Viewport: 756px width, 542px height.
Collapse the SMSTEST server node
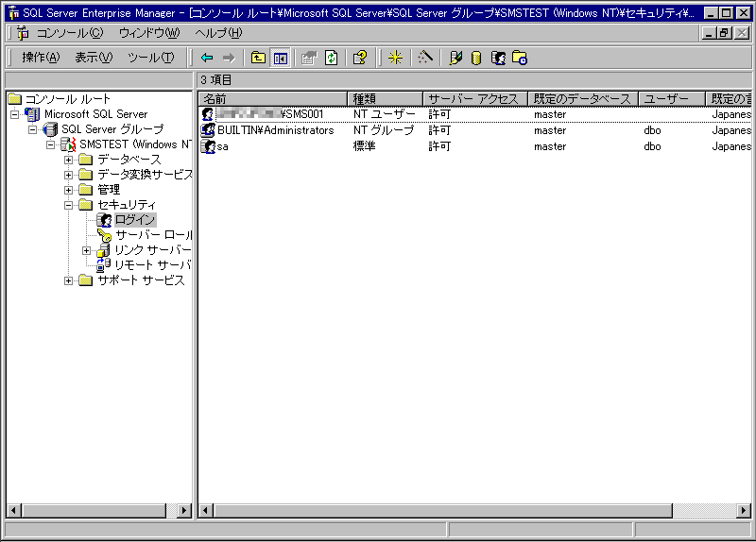point(51,144)
